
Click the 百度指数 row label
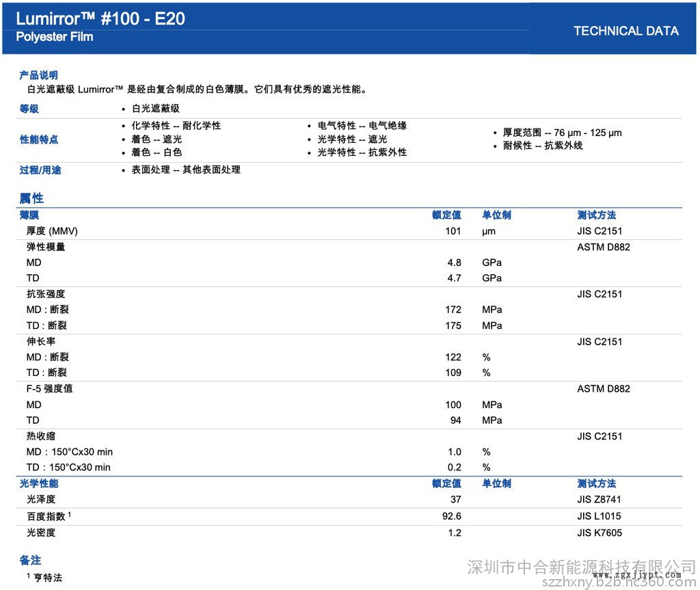point(46,516)
